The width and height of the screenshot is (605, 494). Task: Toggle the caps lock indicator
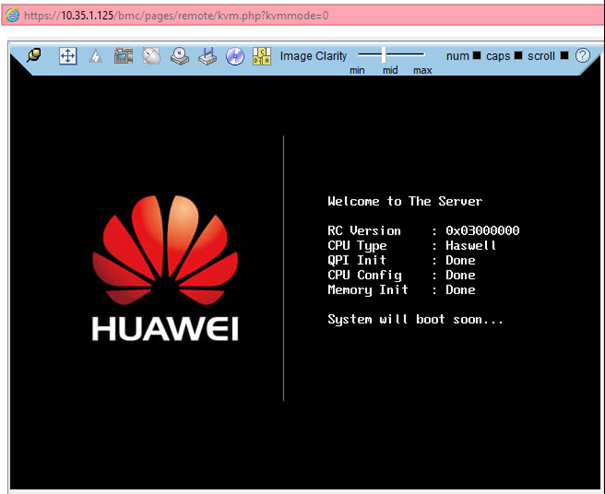coord(519,56)
